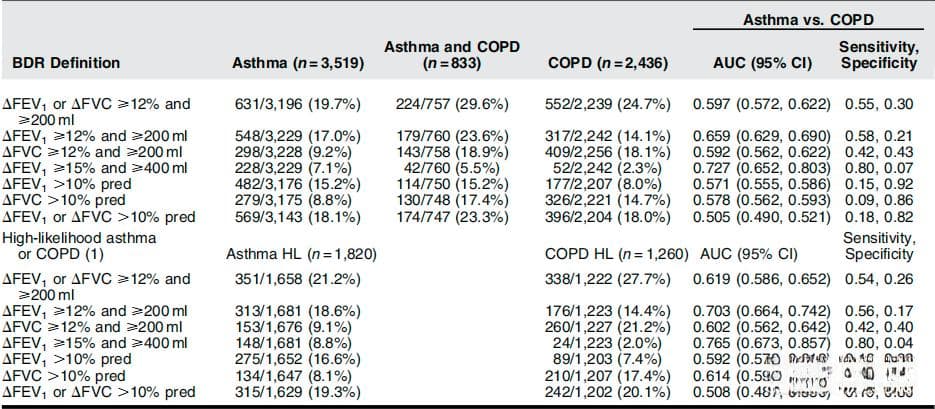The width and height of the screenshot is (935, 409).
Task: Click the value 552/2,239 (24.7%)
Action: pyautogui.click(x=608, y=104)
